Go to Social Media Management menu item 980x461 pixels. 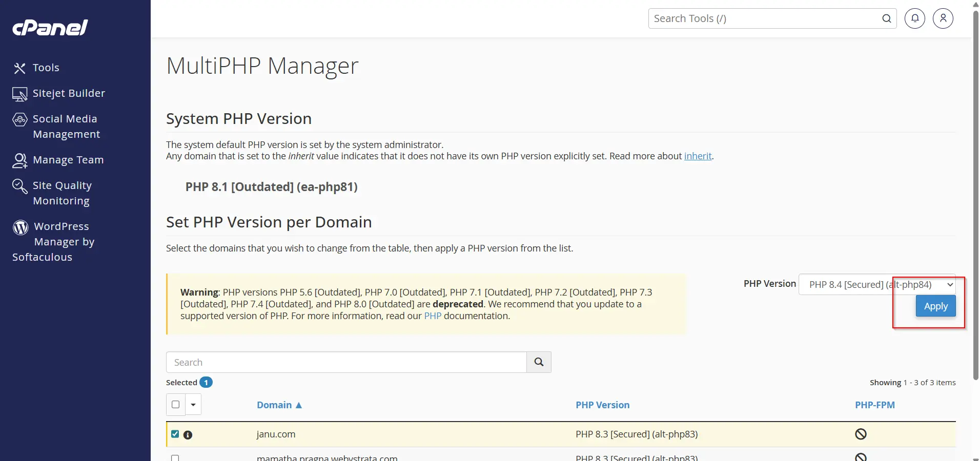pyautogui.click(x=67, y=127)
